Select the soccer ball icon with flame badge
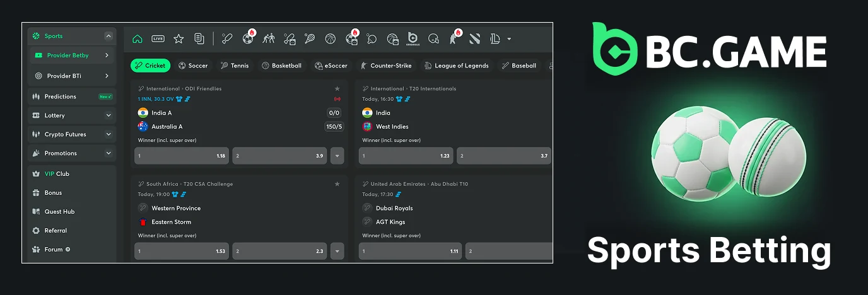Image resolution: width=868 pixels, height=295 pixels. point(249,38)
